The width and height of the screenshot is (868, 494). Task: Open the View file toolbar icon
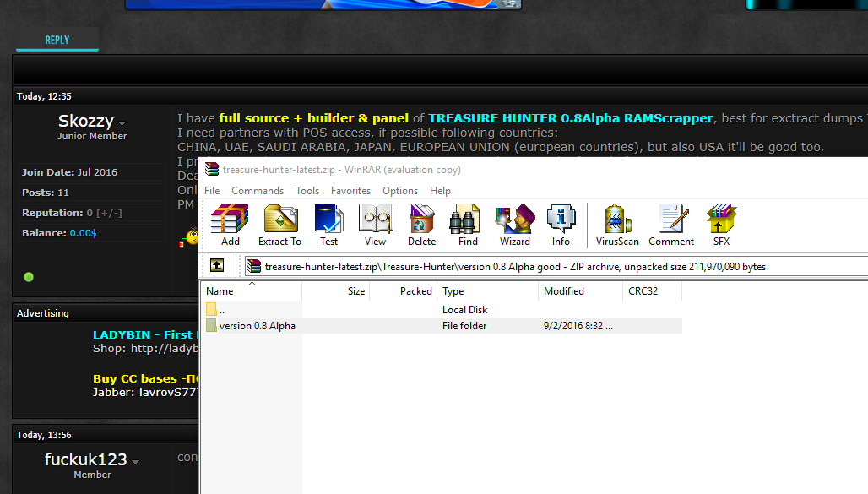376,218
